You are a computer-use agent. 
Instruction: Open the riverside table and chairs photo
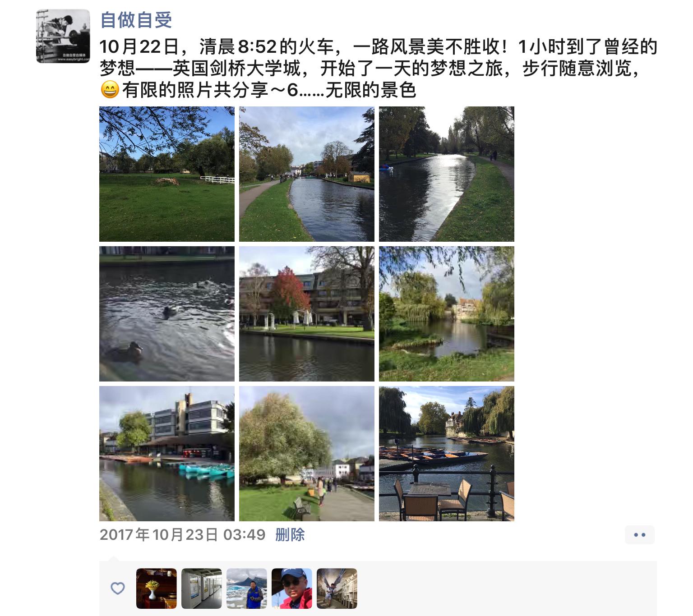click(x=447, y=454)
